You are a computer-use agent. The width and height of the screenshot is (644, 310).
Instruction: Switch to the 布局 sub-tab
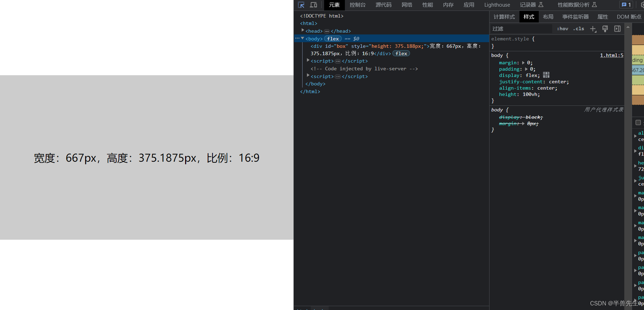pyautogui.click(x=548, y=17)
